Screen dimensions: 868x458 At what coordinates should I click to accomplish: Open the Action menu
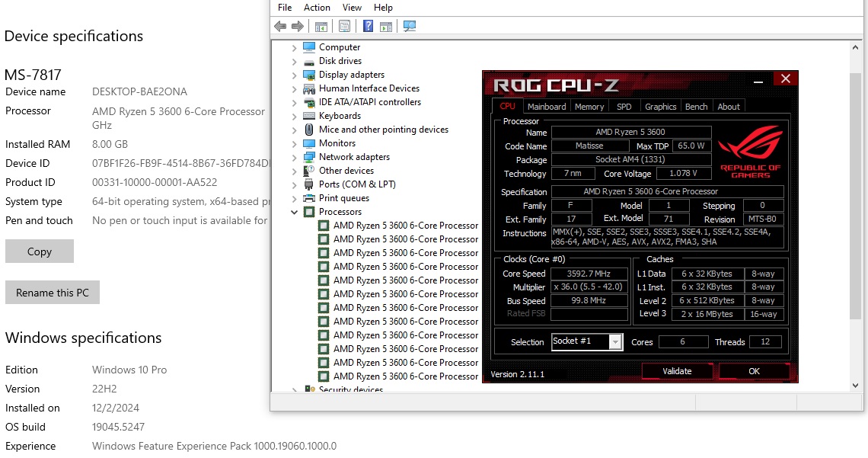coord(317,8)
